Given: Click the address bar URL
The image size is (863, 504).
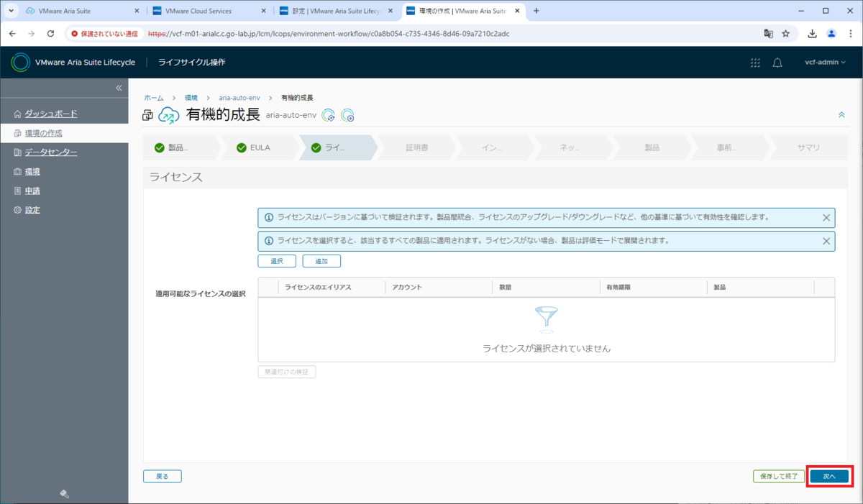Looking at the screenshot, I should pos(328,34).
